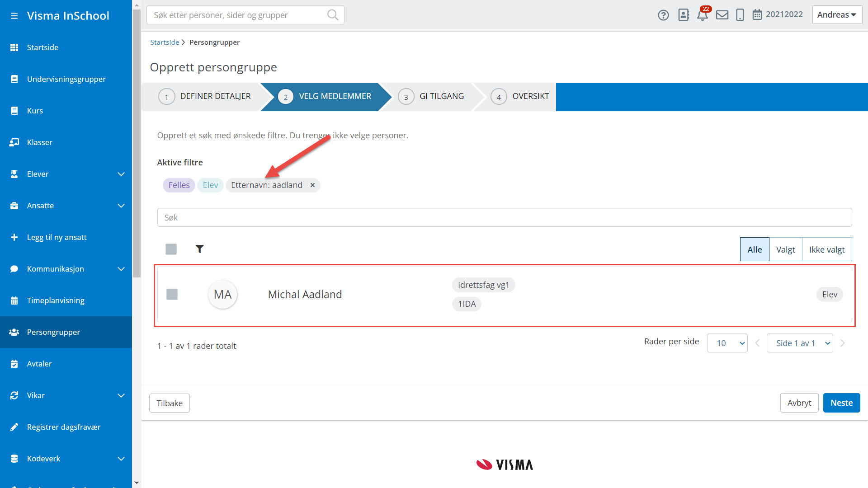The width and height of the screenshot is (868, 488).
Task: Click the Legg til ny ansatt plus icon
Action: point(14,237)
